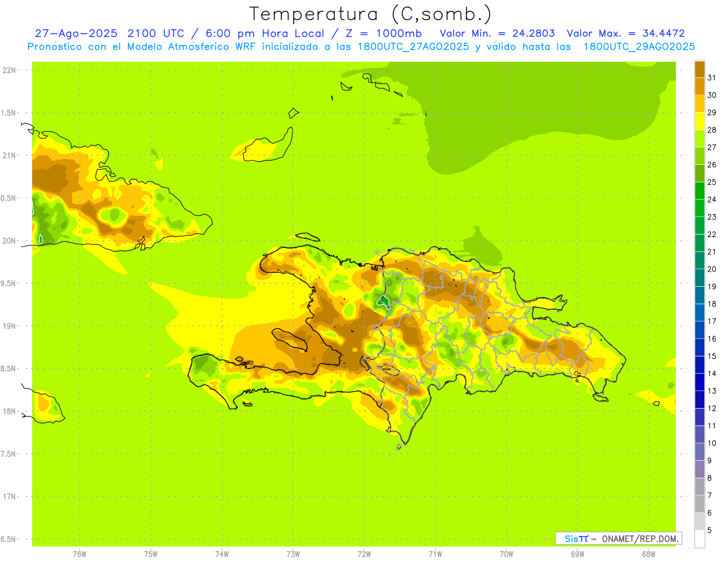
Task: Click the '71W' longitude axis label
Action: point(435,554)
